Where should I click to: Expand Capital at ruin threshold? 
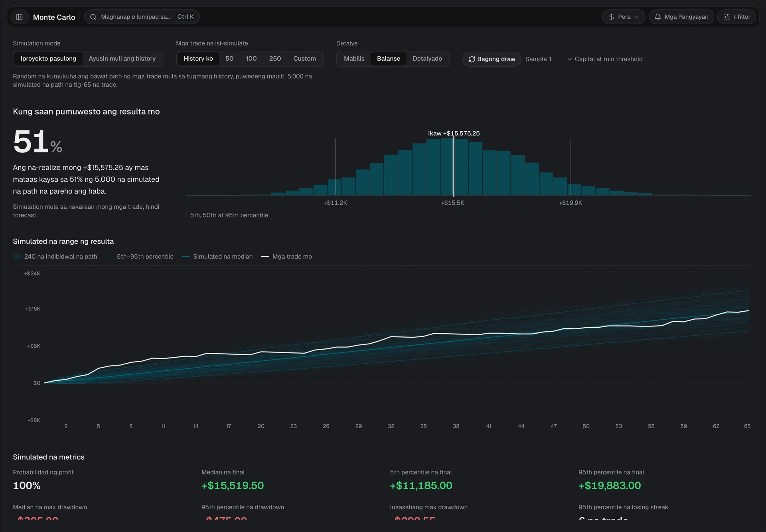click(x=605, y=59)
